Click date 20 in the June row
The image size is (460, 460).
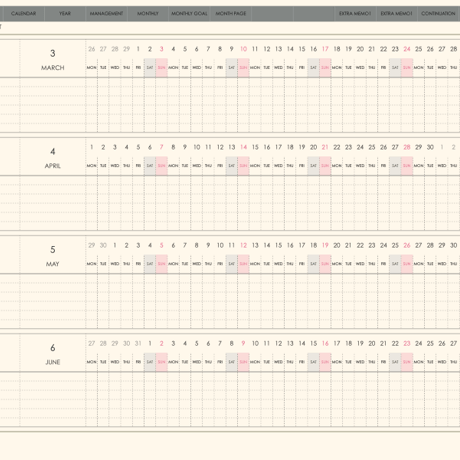click(x=372, y=343)
